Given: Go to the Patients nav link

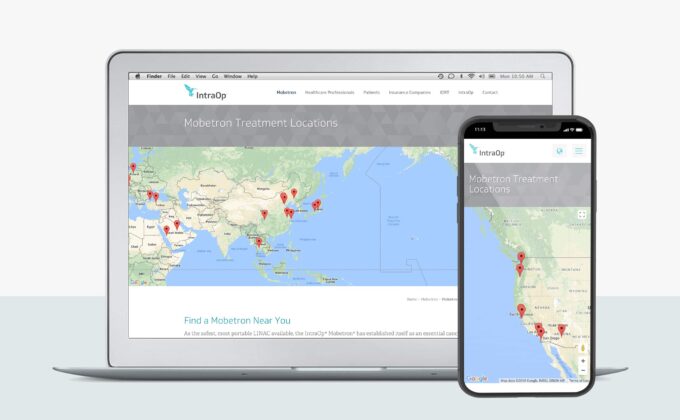Looking at the screenshot, I should pyautogui.click(x=372, y=92).
